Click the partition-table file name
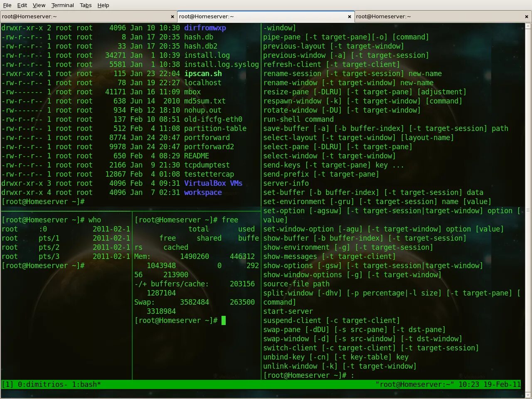 (x=215, y=128)
